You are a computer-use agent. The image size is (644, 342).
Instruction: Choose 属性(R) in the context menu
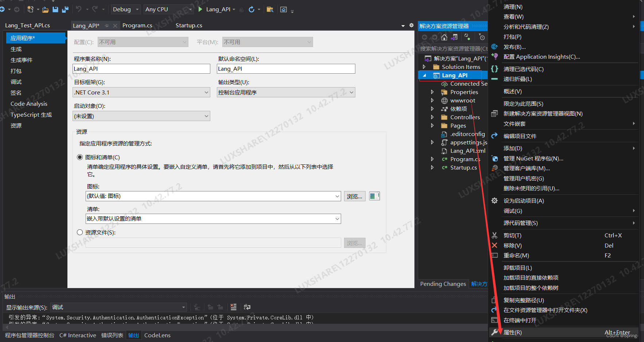[x=563, y=332]
